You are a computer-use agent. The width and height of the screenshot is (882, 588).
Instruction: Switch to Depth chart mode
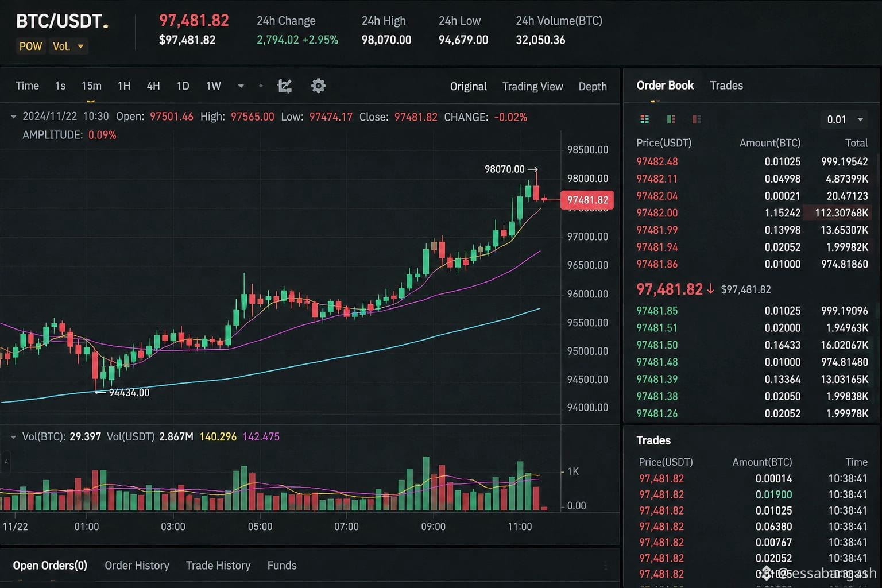[593, 87]
